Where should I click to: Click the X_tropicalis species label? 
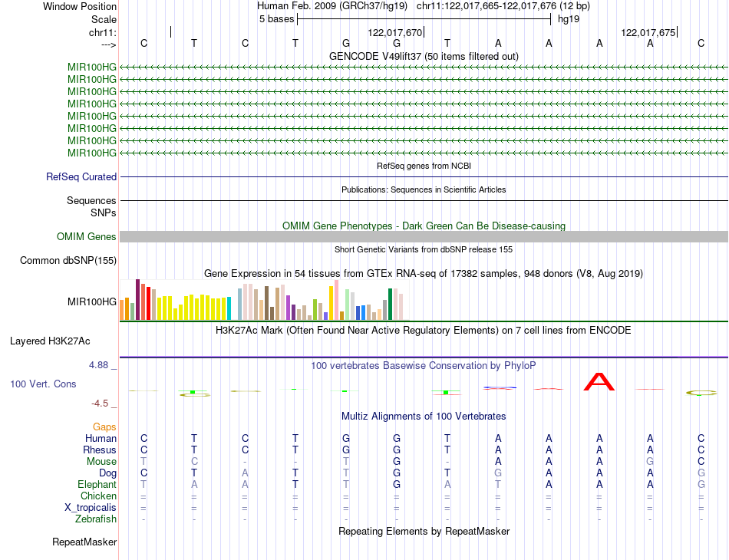click(x=91, y=508)
